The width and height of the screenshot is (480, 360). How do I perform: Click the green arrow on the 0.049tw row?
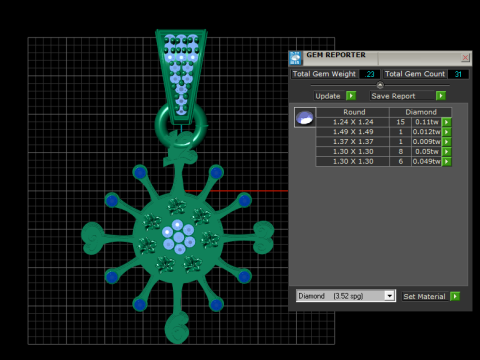tap(447, 162)
